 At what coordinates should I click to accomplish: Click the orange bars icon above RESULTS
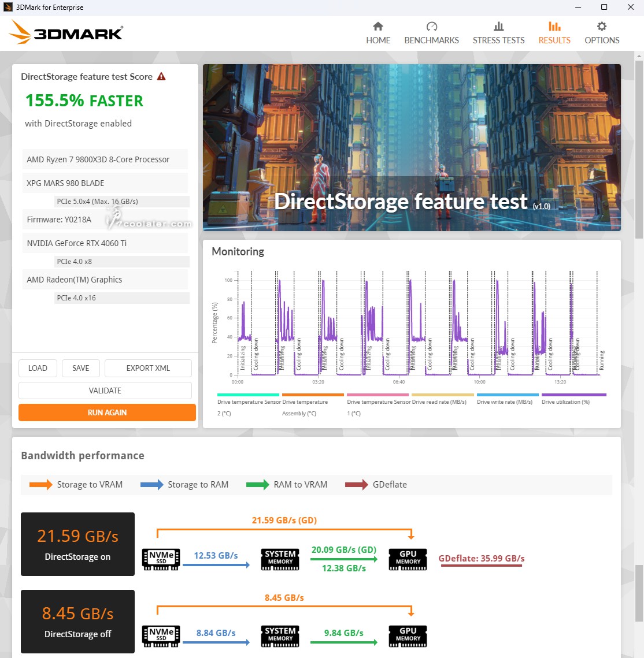(x=554, y=27)
